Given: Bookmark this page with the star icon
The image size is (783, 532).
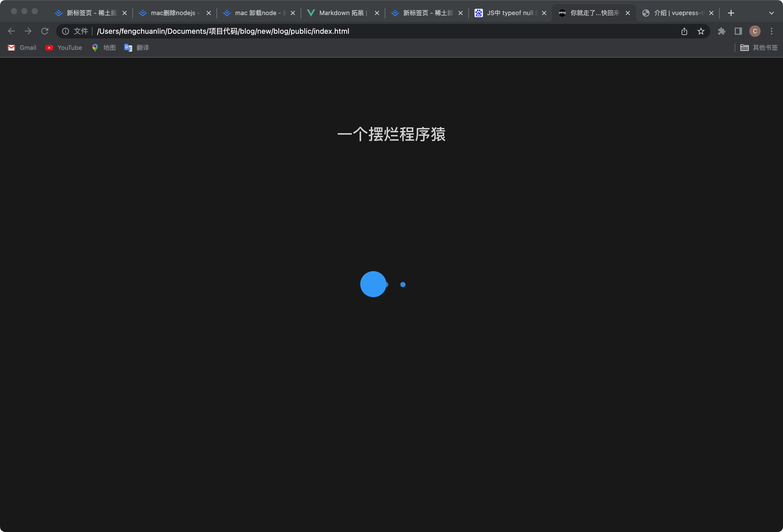Looking at the screenshot, I should coord(701,31).
